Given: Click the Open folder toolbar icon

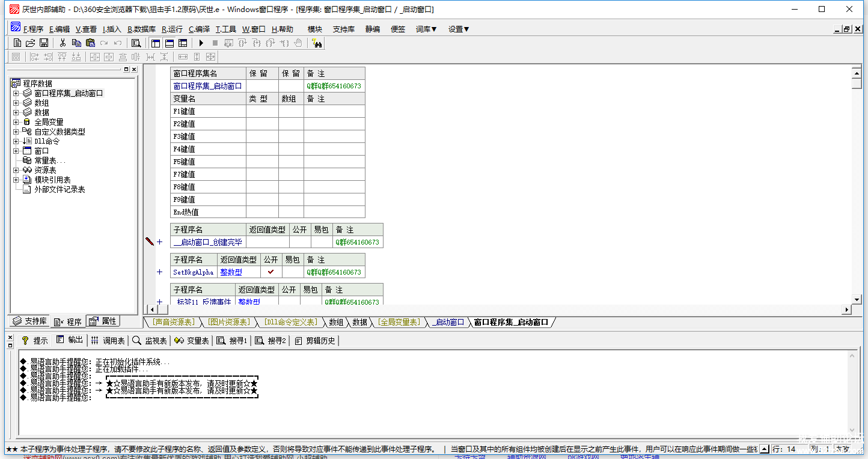Looking at the screenshot, I should pyautogui.click(x=31, y=43).
